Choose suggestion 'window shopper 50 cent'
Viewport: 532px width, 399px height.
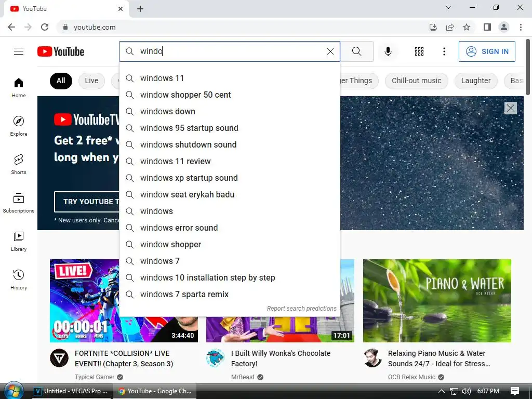coord(229,95)
